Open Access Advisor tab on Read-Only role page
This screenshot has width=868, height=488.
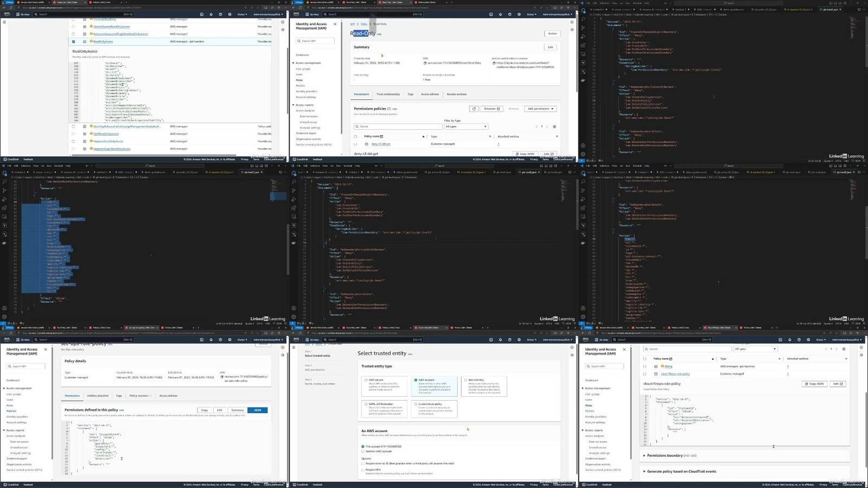click(x=430, y=94)
